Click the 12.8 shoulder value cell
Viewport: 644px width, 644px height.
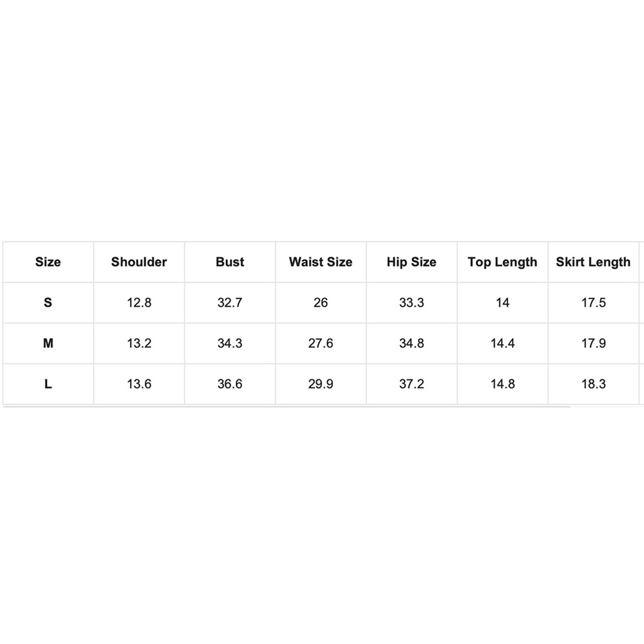tap(139, 303)
